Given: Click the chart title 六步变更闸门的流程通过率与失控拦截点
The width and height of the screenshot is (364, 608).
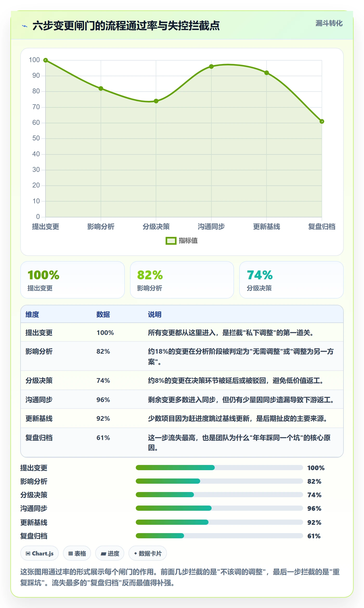Looking at the screenshot, I should (x=126, y=26).
